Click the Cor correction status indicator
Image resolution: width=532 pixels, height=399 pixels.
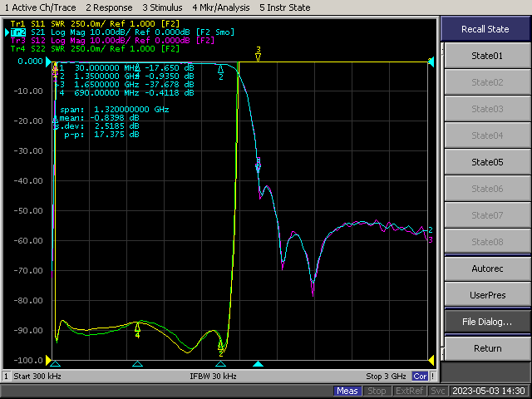tap(420, 377)
